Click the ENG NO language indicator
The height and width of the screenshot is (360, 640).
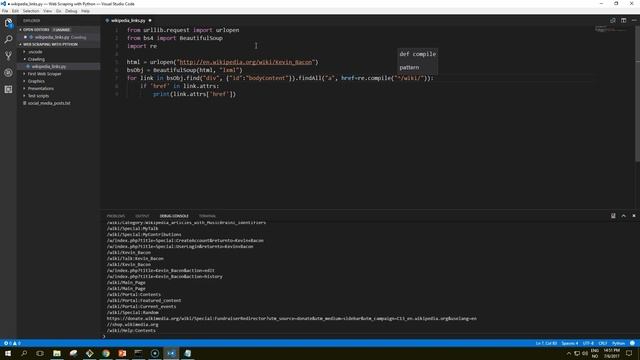coord(595,353)
